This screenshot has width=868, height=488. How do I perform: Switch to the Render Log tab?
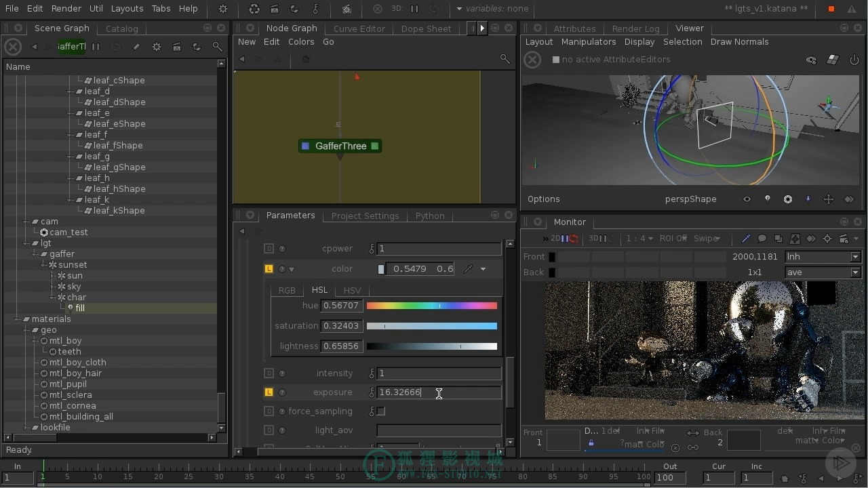[635, 28]
